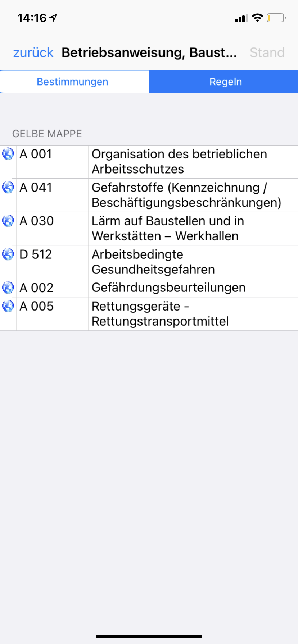298x644 pixels.
Task: Tap the home indicator bar
Action: click(149, 636)
